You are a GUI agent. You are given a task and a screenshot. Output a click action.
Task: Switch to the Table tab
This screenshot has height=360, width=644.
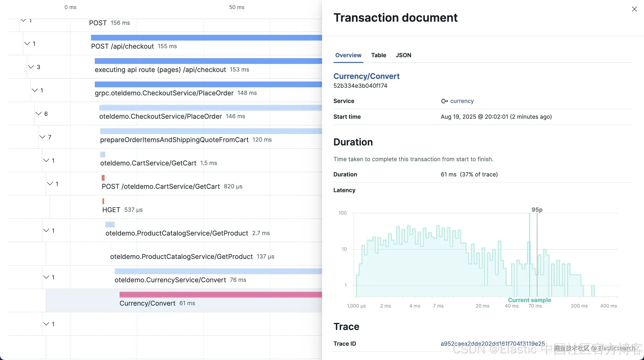378,55
